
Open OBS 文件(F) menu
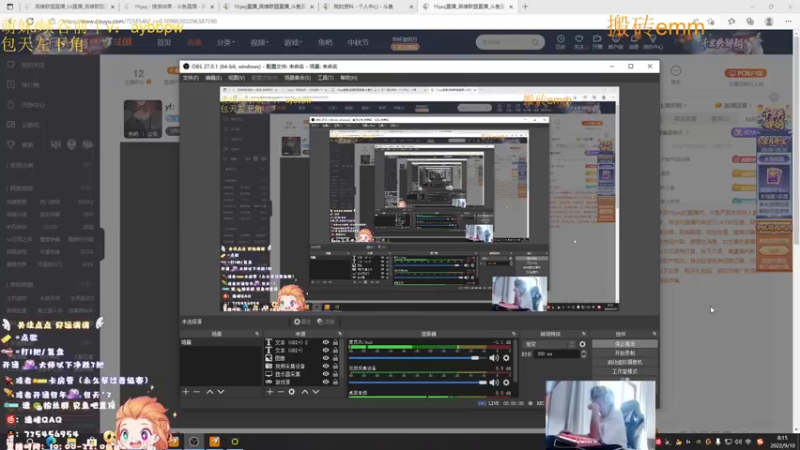point(190,78)
